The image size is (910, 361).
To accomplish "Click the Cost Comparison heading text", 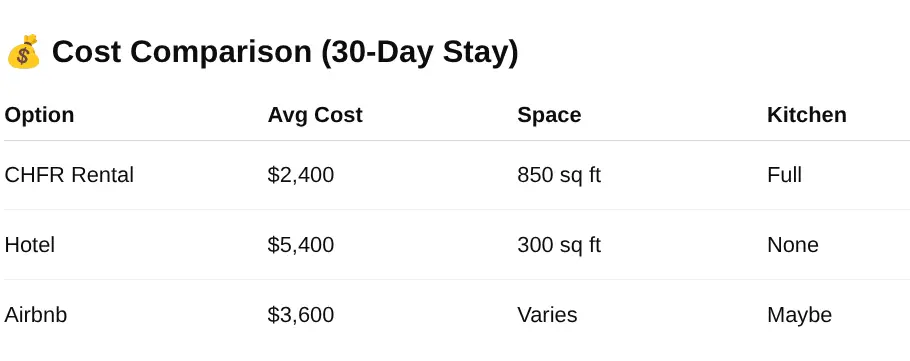I will point(285,52).
